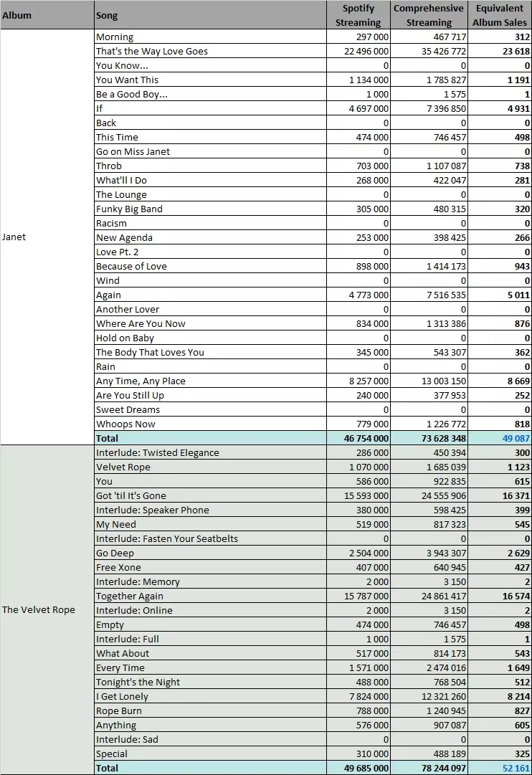
Task: Select the 'Go on Miss Janet' cell
Action: point(210,151)
